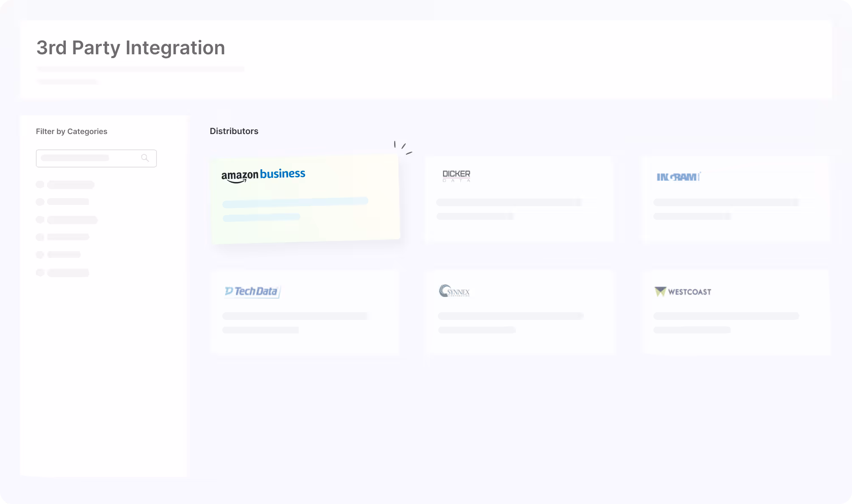Select the first category filter checkbox
The image size is (852, 504).
pyautogui.click(x=40, y=185)
